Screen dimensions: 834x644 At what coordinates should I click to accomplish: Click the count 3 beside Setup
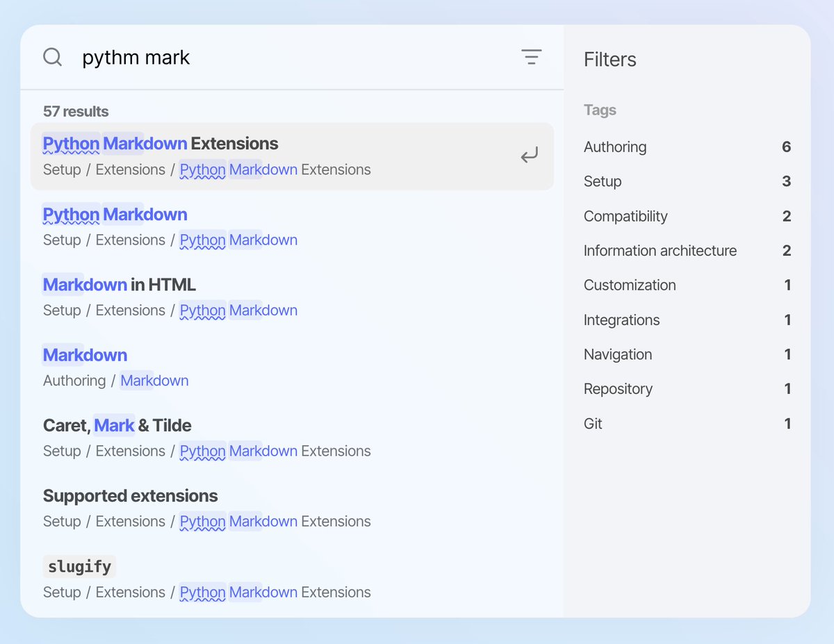click(x=786, y=181)
